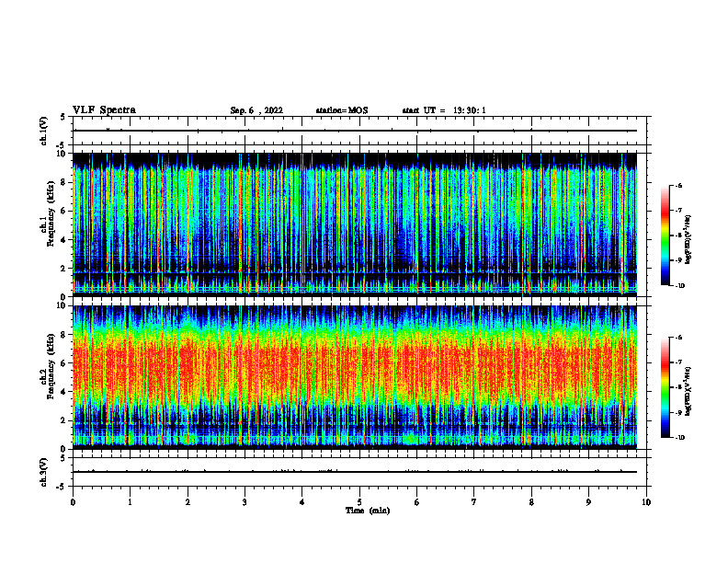
Task: Click the ch.2 color scale bar
Action: (665, 387)
